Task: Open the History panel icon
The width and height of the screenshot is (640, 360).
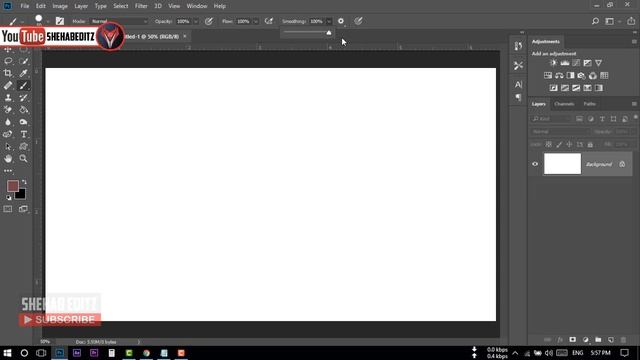Action: coord(518,46)
